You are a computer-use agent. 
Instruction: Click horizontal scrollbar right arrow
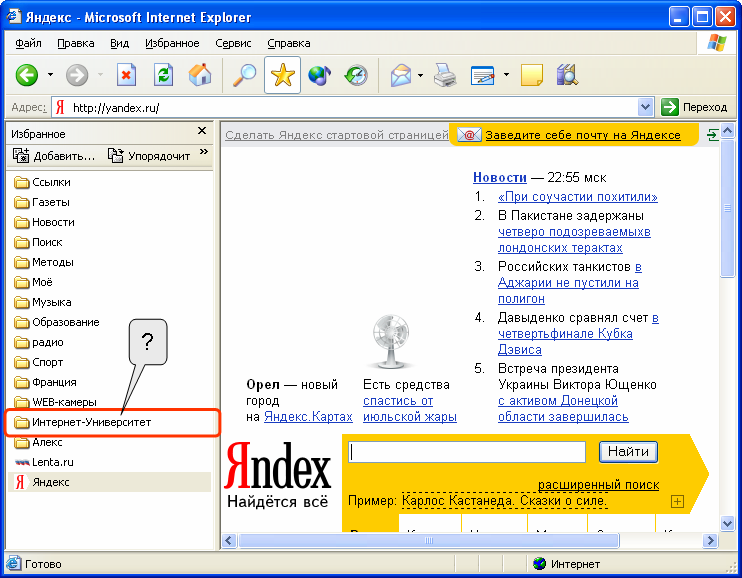click(x=710, y=540)
